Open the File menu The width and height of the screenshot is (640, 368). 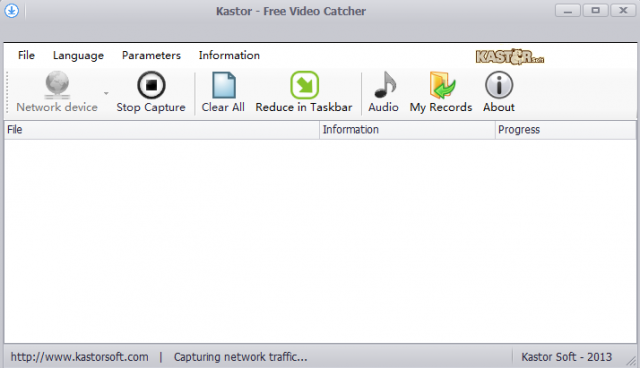point(27,55)
